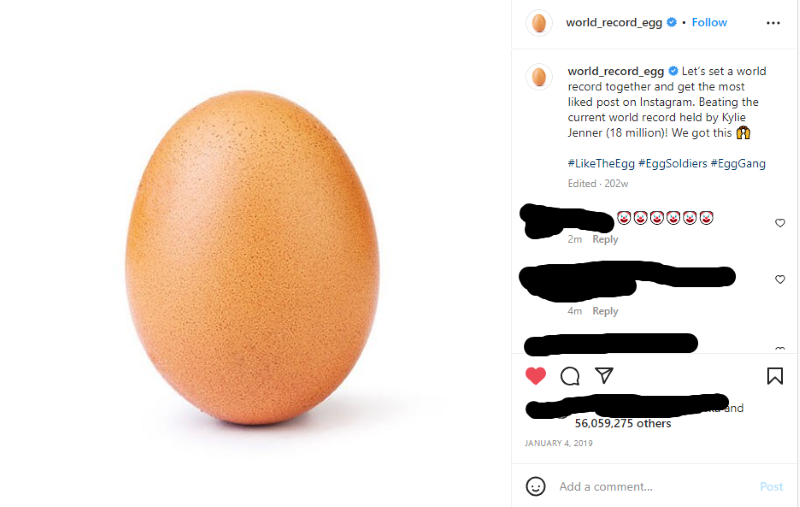The width and height of the screenshot is (800, 507).
Task: Click world_record_egg username in caption
Action: coord(616,71)
